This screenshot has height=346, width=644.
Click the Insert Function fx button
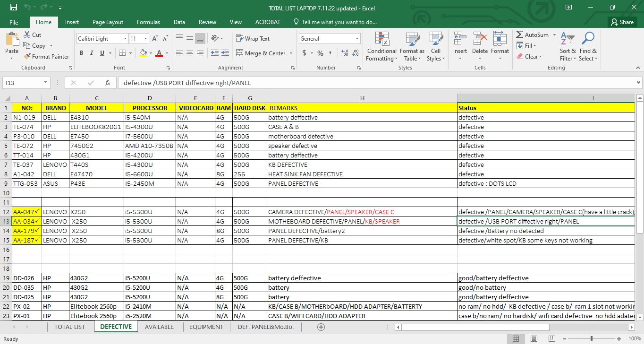click(x=108, y=83)
